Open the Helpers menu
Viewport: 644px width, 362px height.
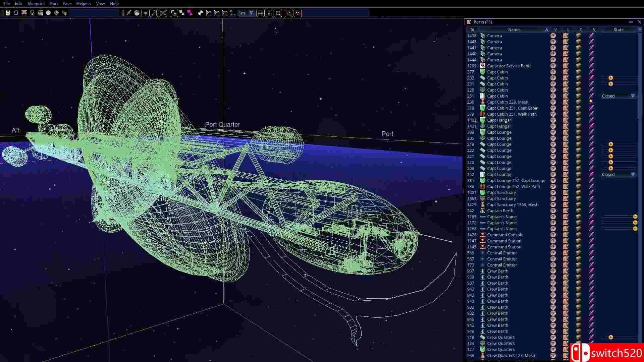click(x=84, y=3)
